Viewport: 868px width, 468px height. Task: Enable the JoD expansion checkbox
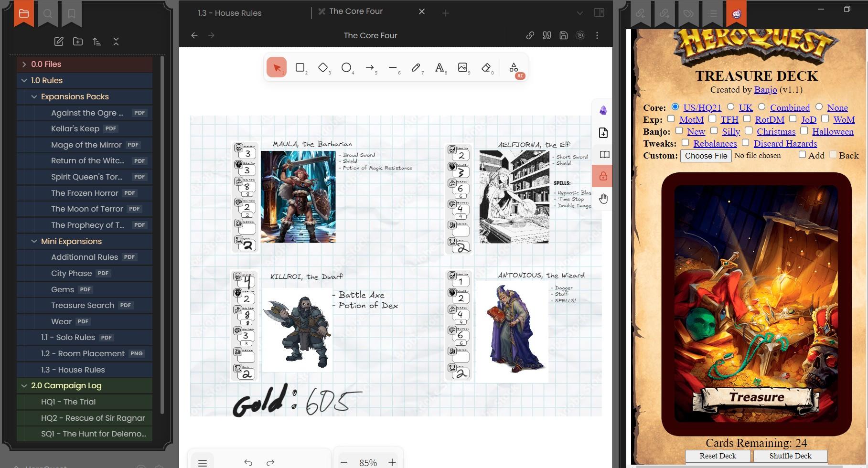coord(793,119)
